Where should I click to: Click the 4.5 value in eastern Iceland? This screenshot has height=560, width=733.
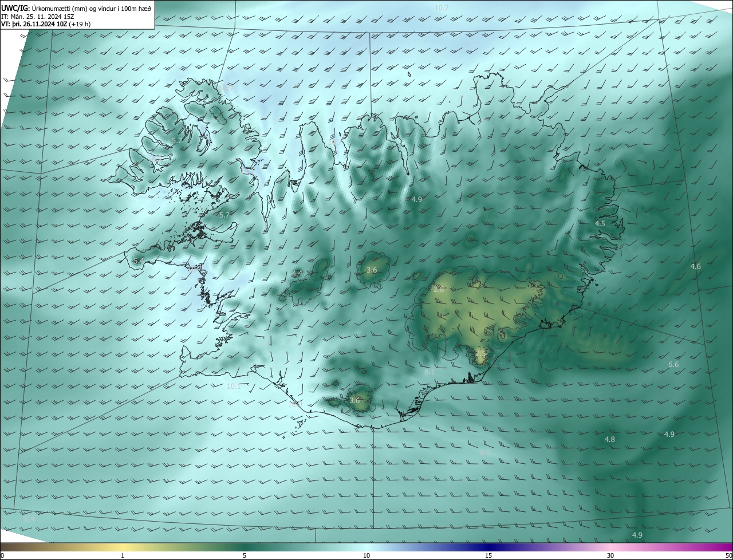pos(600,224)
